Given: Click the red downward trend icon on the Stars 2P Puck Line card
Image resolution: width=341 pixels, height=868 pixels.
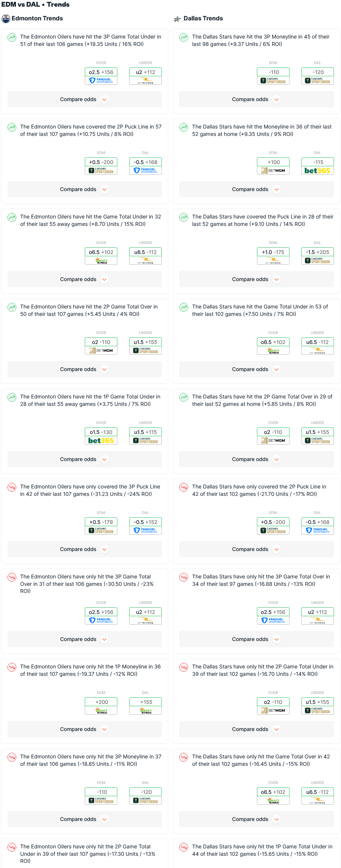Looking at the screenshot, I should (184, 487).
